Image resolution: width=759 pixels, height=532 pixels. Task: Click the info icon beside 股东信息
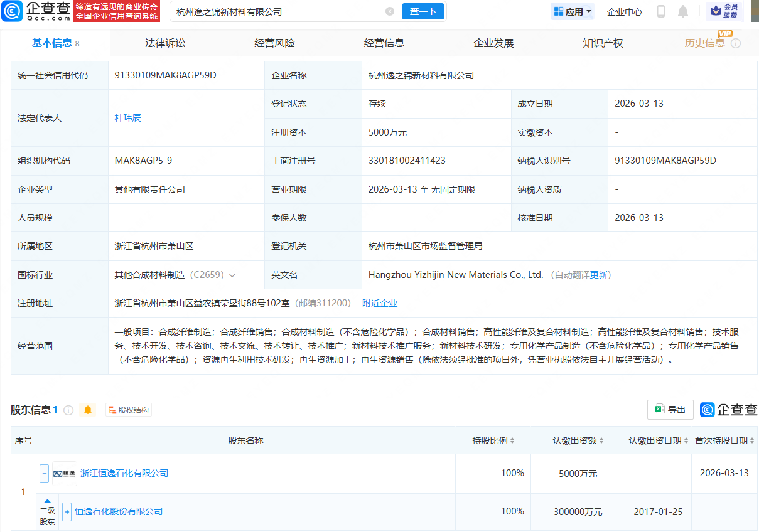pyautogui.click(x=68, y=410)
